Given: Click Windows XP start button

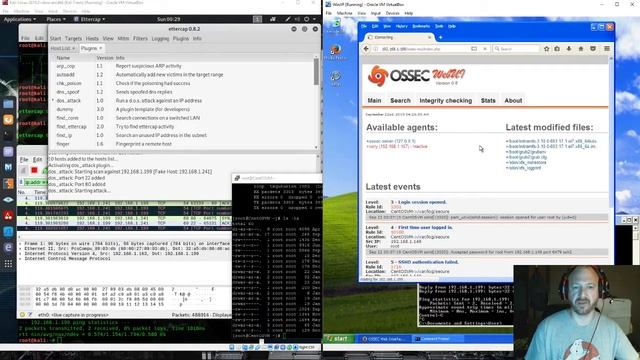Looking at the screenshot, I should 338,339.
